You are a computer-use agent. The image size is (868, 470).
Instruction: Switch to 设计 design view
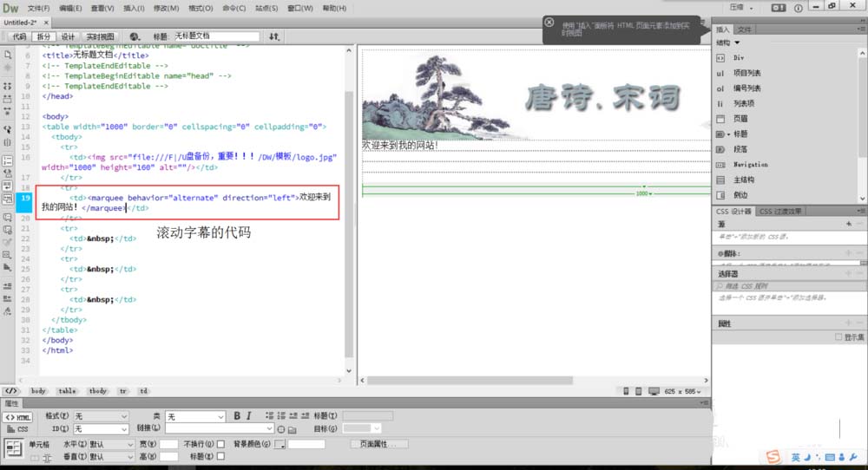click(x=68, y=37)
